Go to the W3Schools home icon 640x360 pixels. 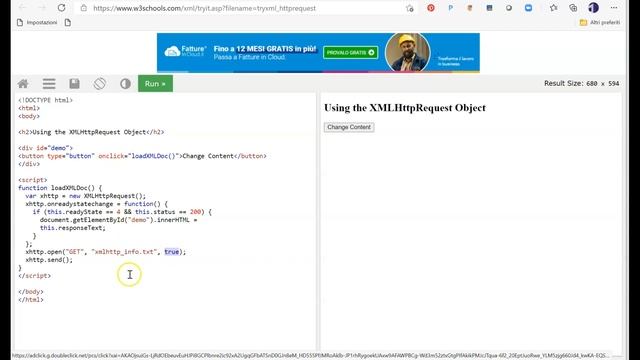point(23,84)
